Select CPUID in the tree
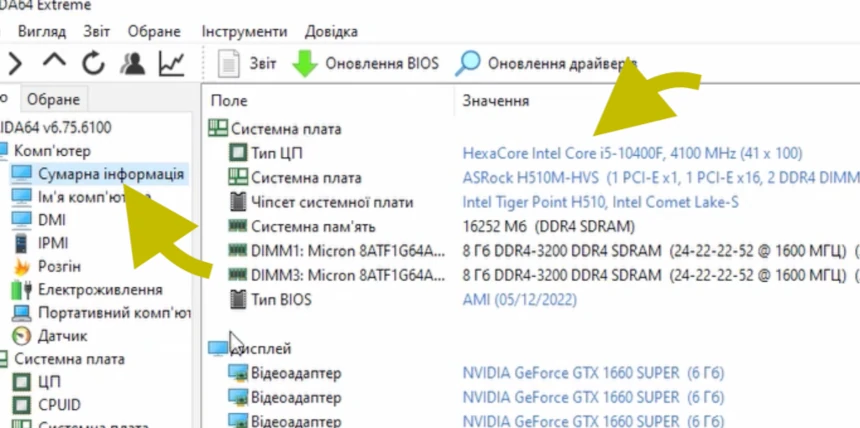 (x=59, y=405)
